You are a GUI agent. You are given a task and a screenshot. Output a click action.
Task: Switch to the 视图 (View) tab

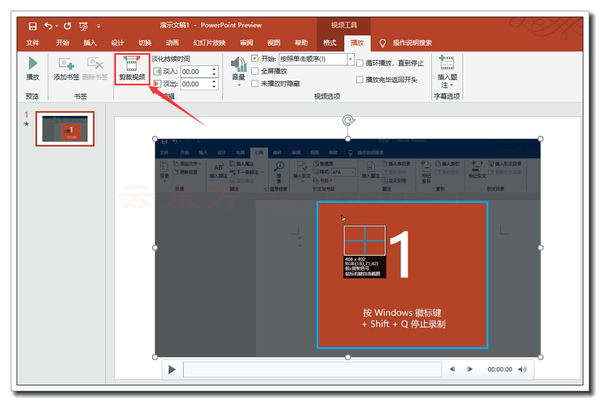274,42
